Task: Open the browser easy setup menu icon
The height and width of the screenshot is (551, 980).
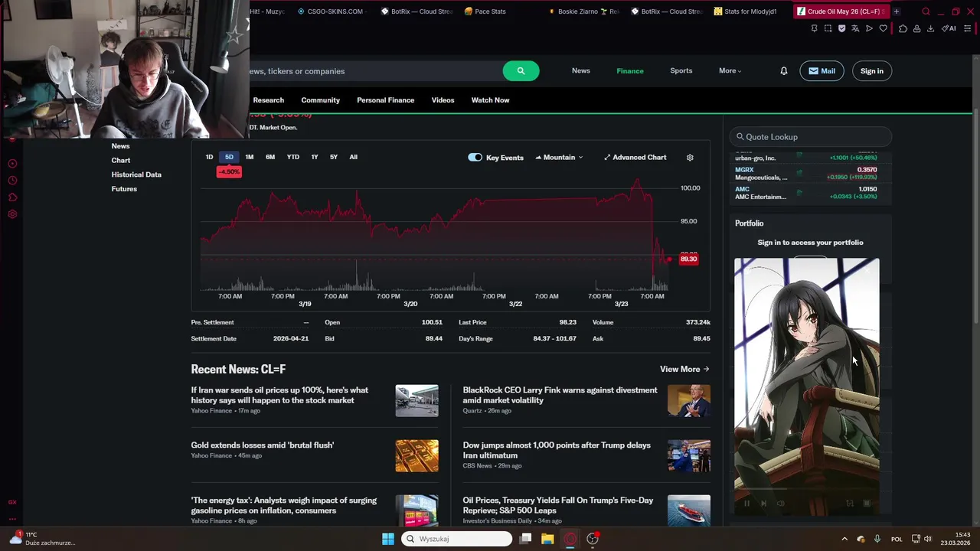Action: pyautogui.click(x=968, y=28)
